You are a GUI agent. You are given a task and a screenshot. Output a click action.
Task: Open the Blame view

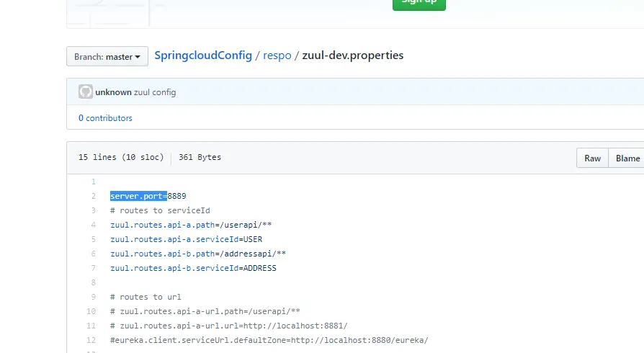[x=627, y=158]
